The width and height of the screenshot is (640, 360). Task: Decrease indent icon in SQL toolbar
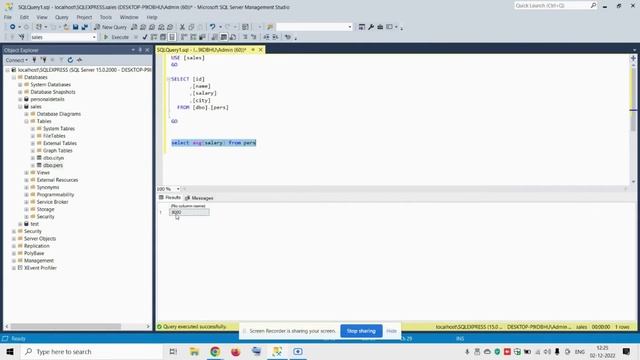point(266,37)
